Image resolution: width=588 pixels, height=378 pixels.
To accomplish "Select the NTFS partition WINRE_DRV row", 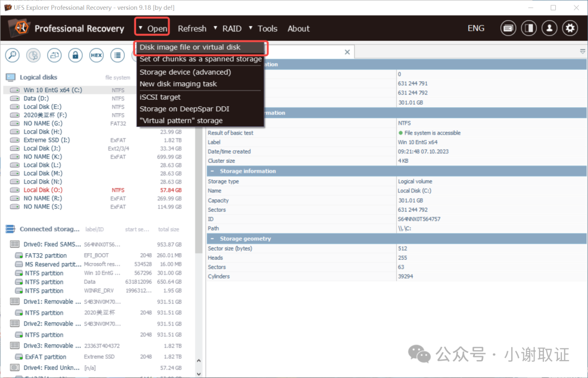I will tap(98, 291).
